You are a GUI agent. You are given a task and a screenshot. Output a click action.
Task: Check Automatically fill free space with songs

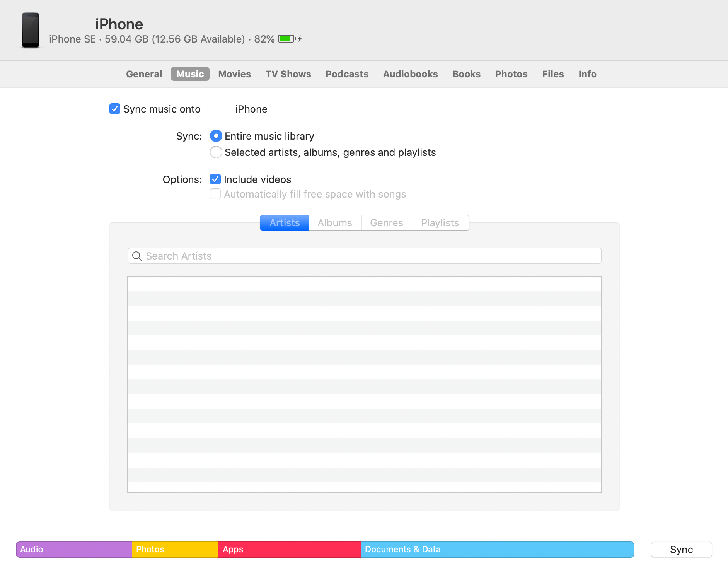pos(215,194)
